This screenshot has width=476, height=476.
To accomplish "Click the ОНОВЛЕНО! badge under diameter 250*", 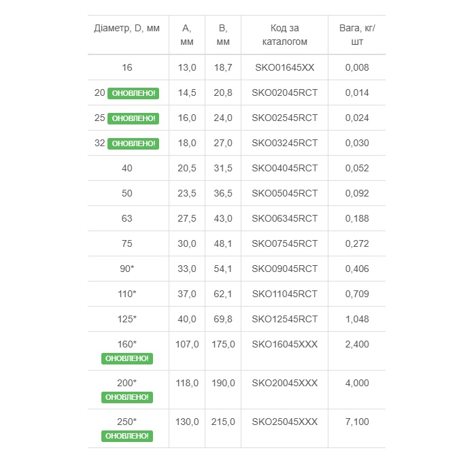I will point(127,437).
